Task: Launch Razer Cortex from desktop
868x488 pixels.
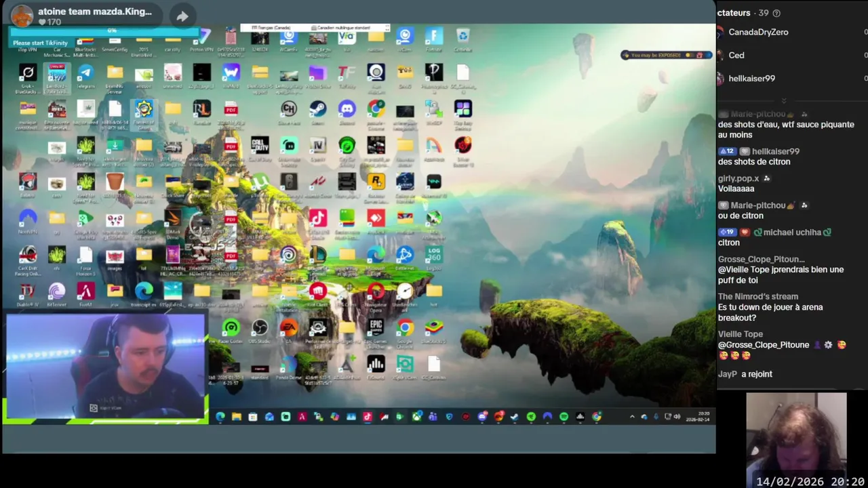Action: [x=231, y=327]
